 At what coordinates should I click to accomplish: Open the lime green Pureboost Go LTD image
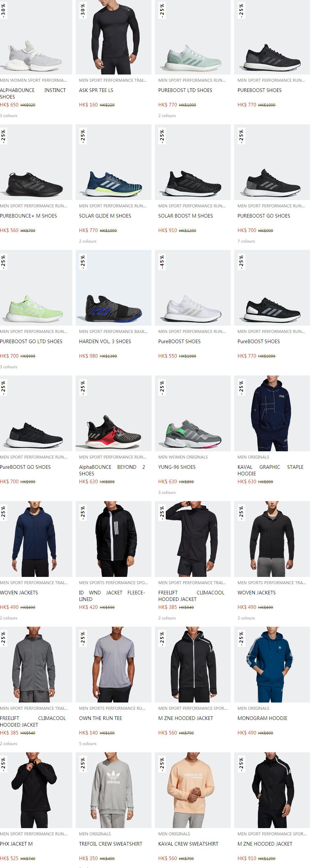click(36, 288)
